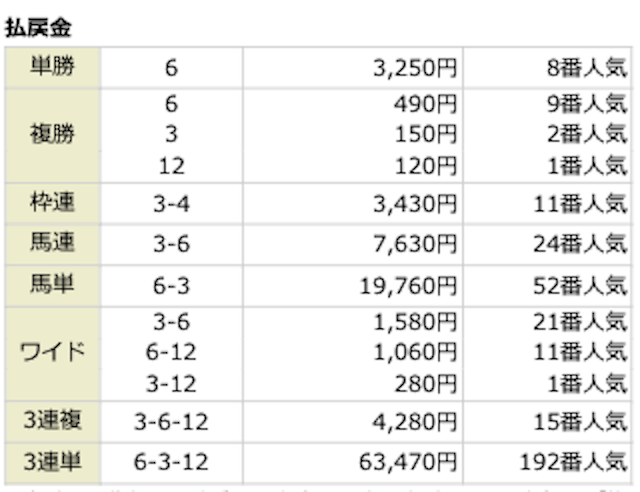Click the 馬連 row label
Viewport: 640px width, 492px height.
click(x=51, y=245)
